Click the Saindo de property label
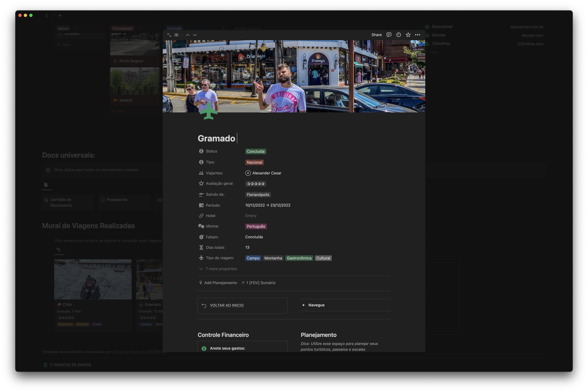This screenshot has height=392, width=588. 215,194
